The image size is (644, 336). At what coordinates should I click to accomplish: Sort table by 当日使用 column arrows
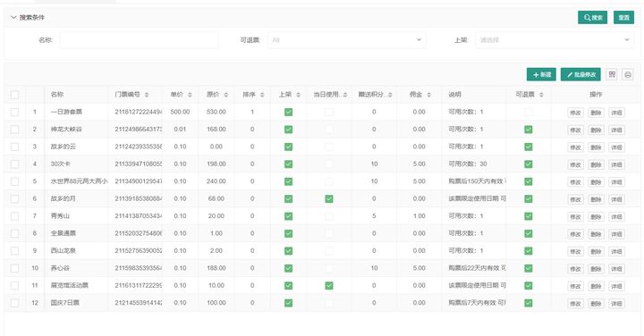coord(345,95)
